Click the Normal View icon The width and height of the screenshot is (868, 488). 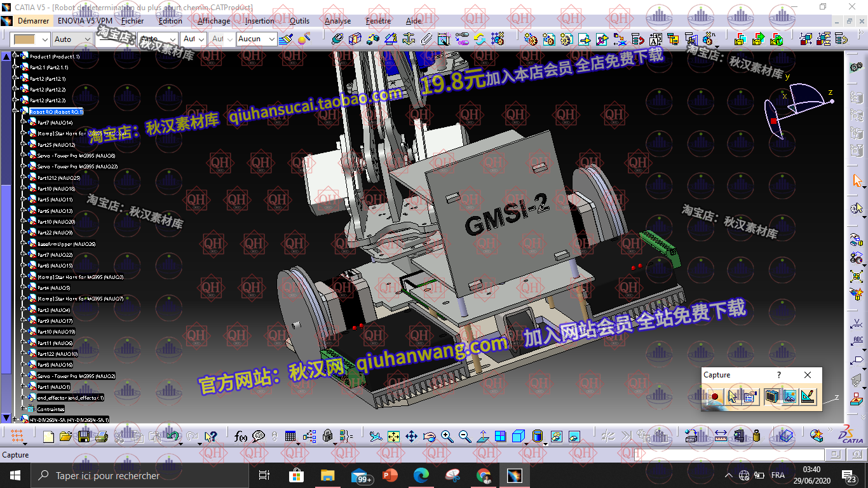(483, 437)
